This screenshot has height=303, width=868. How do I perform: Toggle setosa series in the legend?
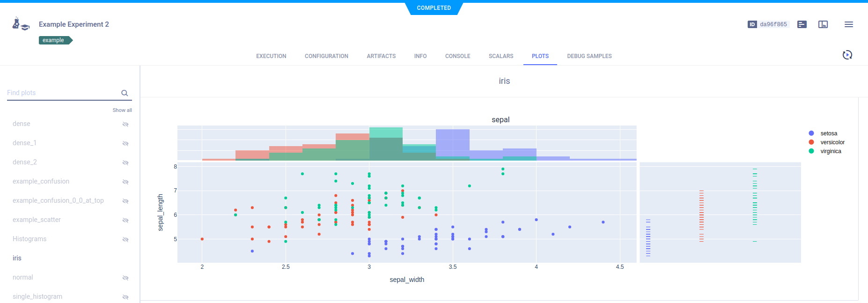point(828,133)
